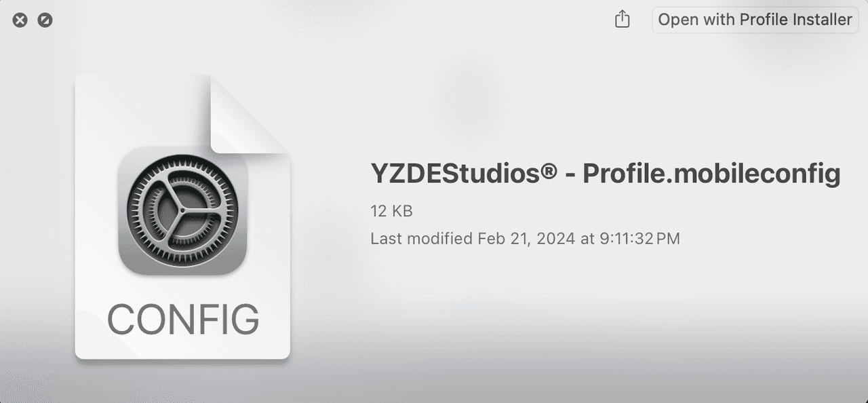Open the Share menu icon
Screen dimensions: 868x403
[x=622, y=20]
